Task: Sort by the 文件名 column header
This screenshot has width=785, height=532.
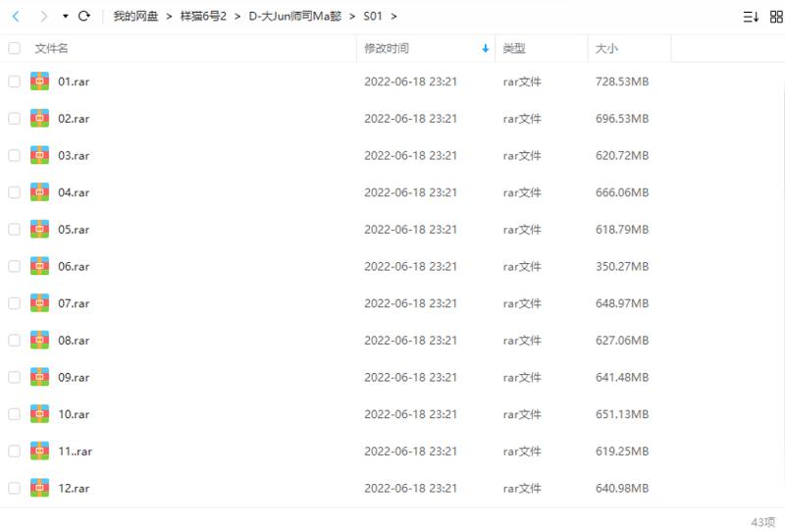Action: click(x=52, y=48)
